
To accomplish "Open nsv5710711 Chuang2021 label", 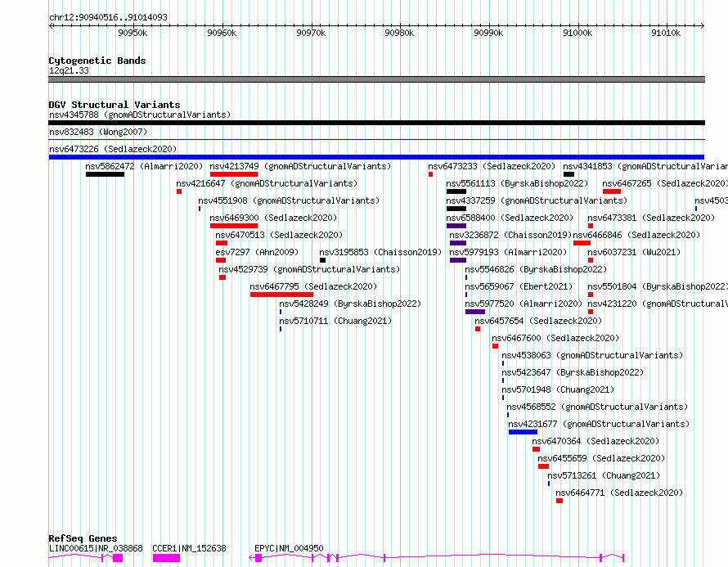I will coord(335,321).
